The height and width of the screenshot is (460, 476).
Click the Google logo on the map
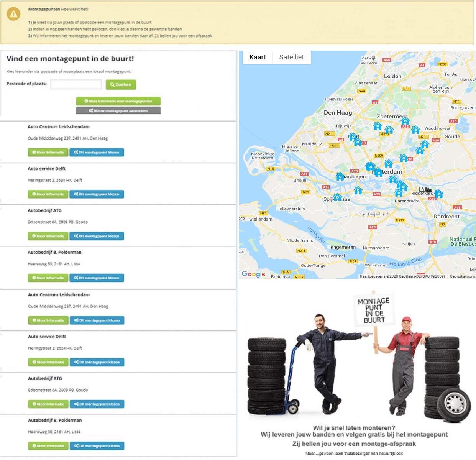[x=253, y=274]
